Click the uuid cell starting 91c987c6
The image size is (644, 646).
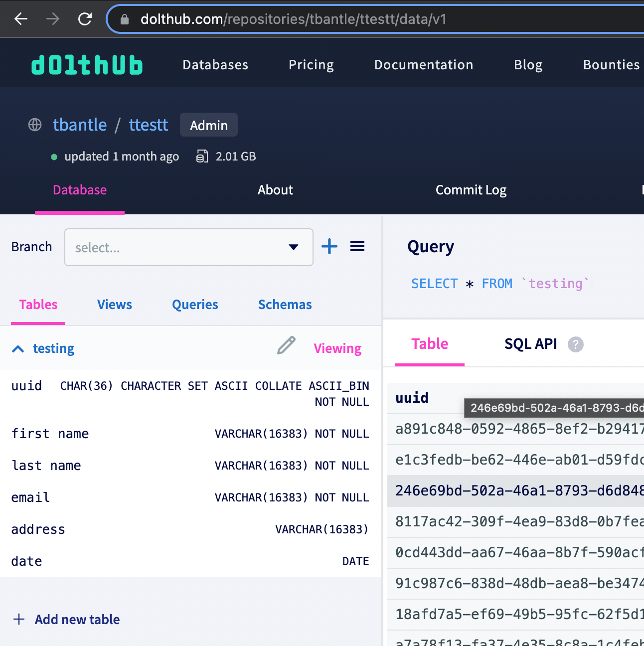coord(519,583)
